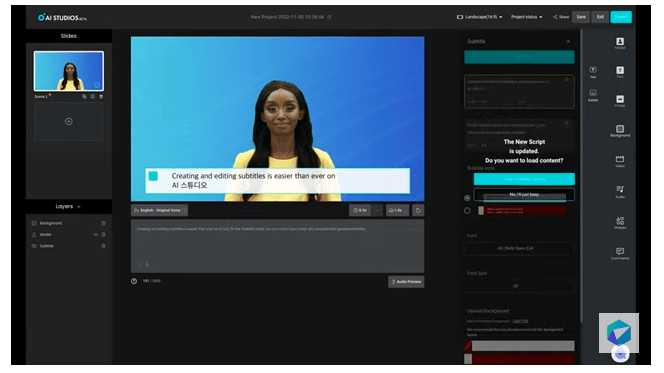Viewport: 664px width, 373px height.
Task: Select the Subtitle layer row
Action: click(x=69, y=246)
